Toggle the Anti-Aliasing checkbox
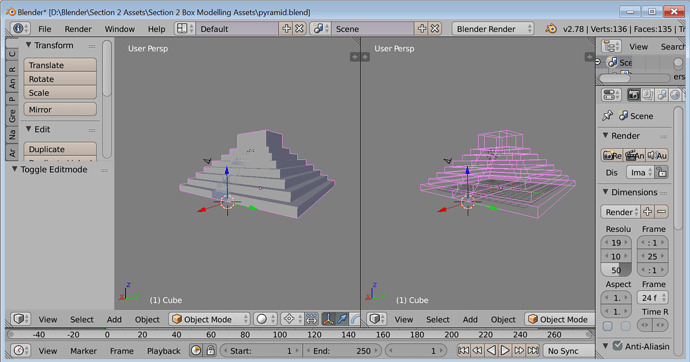Image resolution: width=690 pixels, height=362 pixels. [617, 346]
